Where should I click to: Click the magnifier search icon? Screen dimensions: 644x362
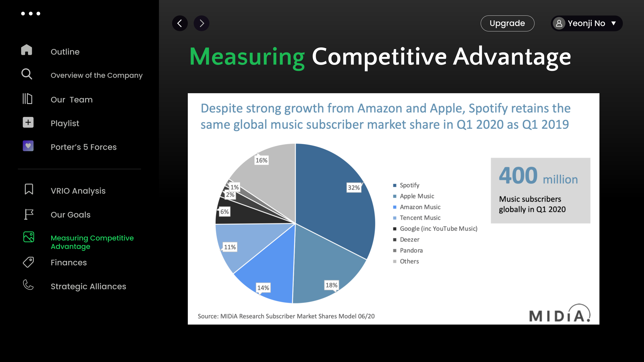click(x=27, y=74)
